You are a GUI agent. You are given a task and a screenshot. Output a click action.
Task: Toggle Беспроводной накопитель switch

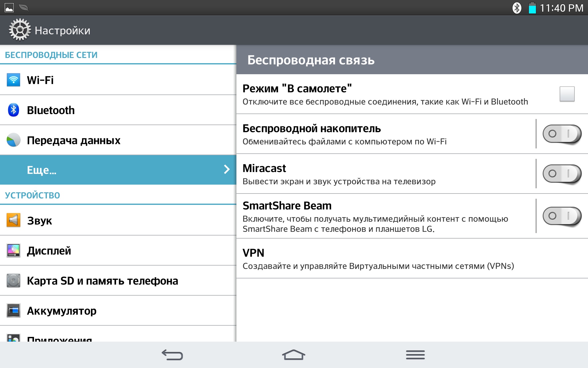(562, 134)
